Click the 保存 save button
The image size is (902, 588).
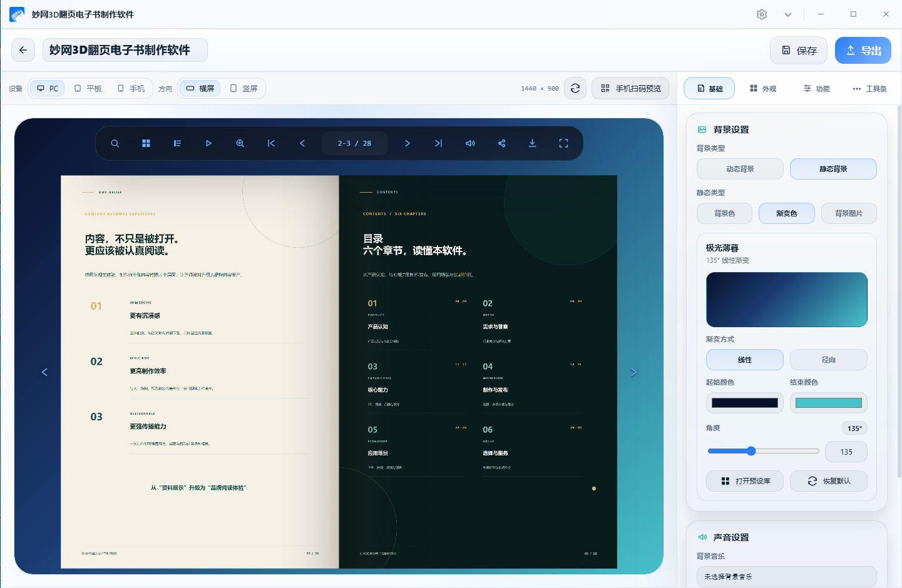click(799, 51)
